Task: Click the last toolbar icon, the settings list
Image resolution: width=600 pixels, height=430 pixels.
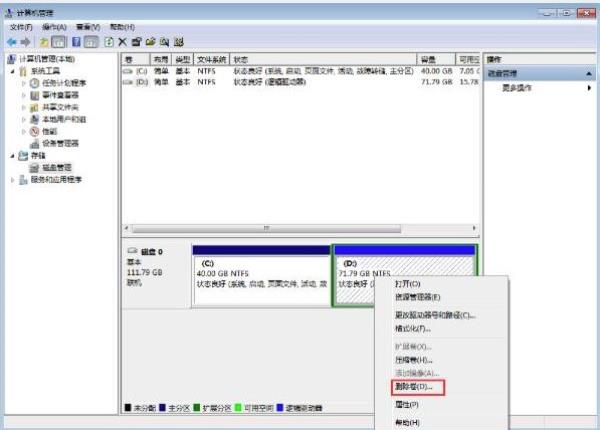Action: [x=179, y=42]
